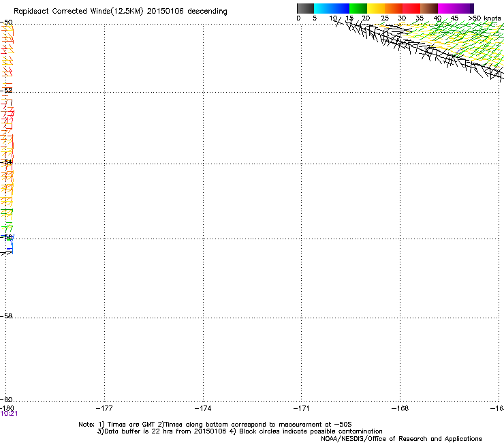Screen dimensions: 504x443
Task: Click the 'NOAA/NESDIS/Office of Research and Applications' credit
Action: [401, 439]
